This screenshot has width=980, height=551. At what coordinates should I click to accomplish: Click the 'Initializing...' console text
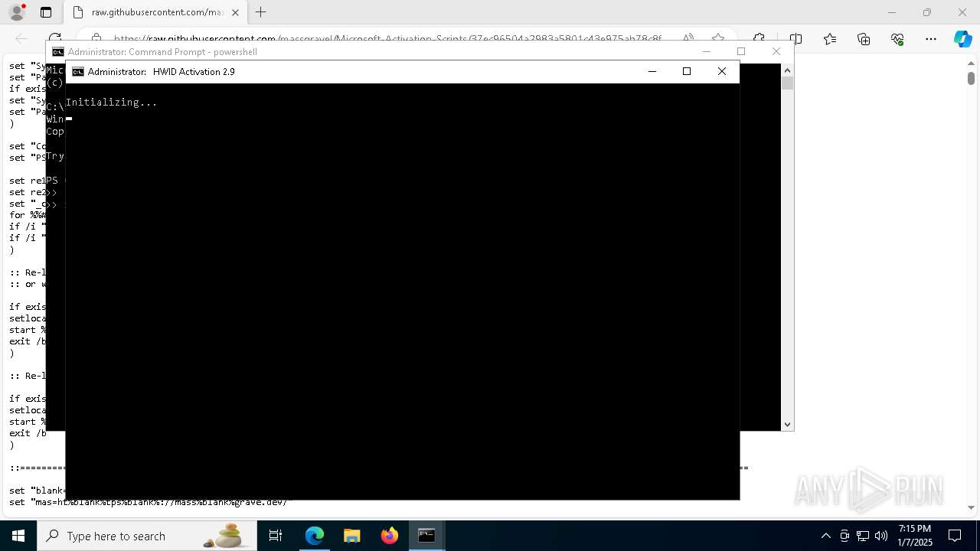point(112,102)
